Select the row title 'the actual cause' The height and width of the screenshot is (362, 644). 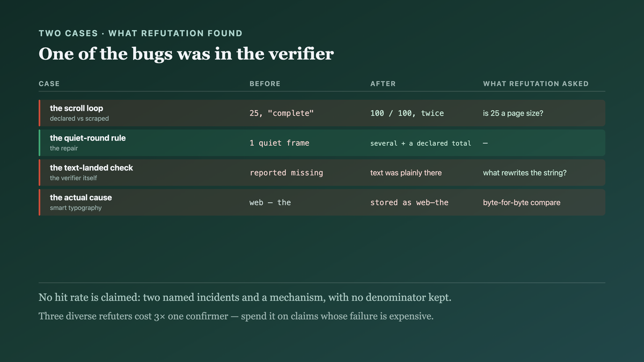[x=81, y=197]
